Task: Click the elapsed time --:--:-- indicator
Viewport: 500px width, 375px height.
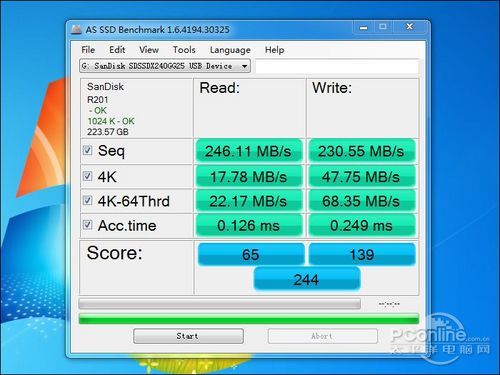Action: point(389,304)
